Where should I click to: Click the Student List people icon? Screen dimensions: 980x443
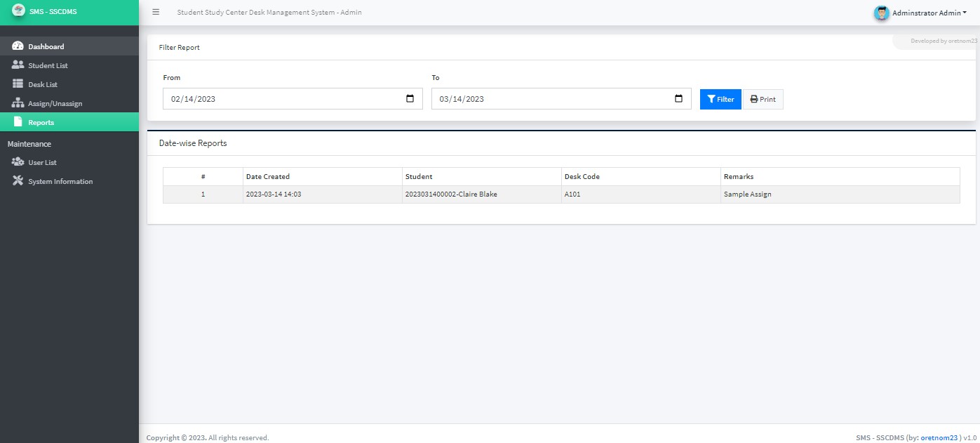(x=18, y=65)
